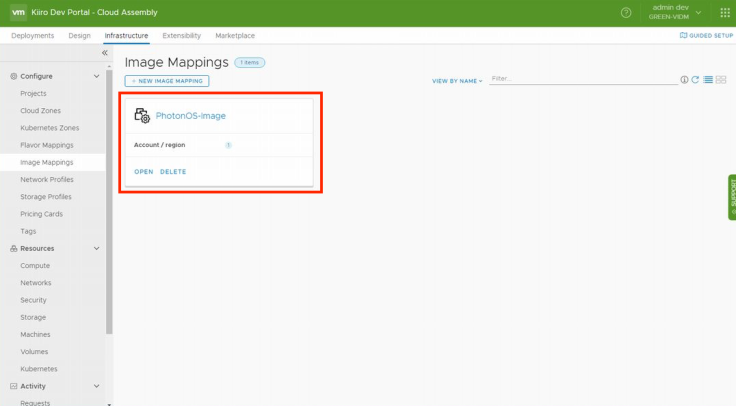Click DELETE on PhotonOS-Image card
This screenshot has width=736, height=406.
pyautogui.click(x=173, y=172)
